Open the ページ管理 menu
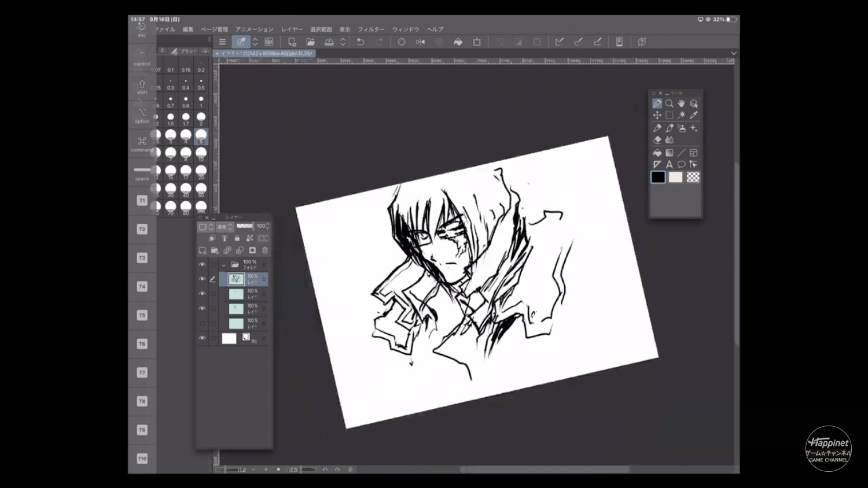 pyautogui.click(x=214, y=29)
